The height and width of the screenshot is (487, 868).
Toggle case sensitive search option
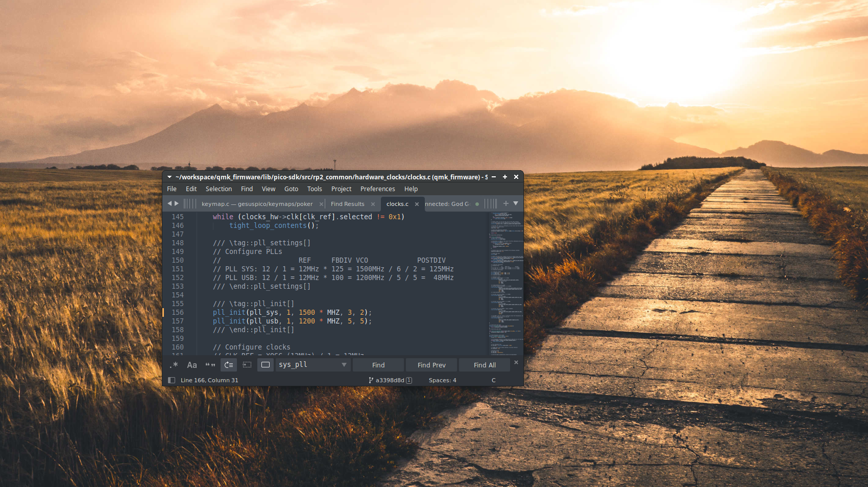(192, 365)
